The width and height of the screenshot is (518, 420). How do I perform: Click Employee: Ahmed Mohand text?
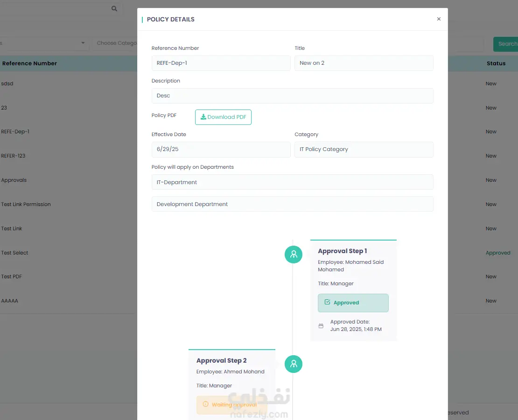tap(230, 372)
